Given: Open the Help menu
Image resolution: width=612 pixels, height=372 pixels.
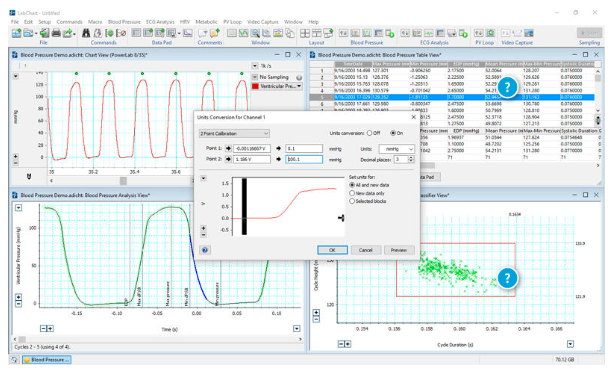Looking at the screenshot, I should point(313,22).
